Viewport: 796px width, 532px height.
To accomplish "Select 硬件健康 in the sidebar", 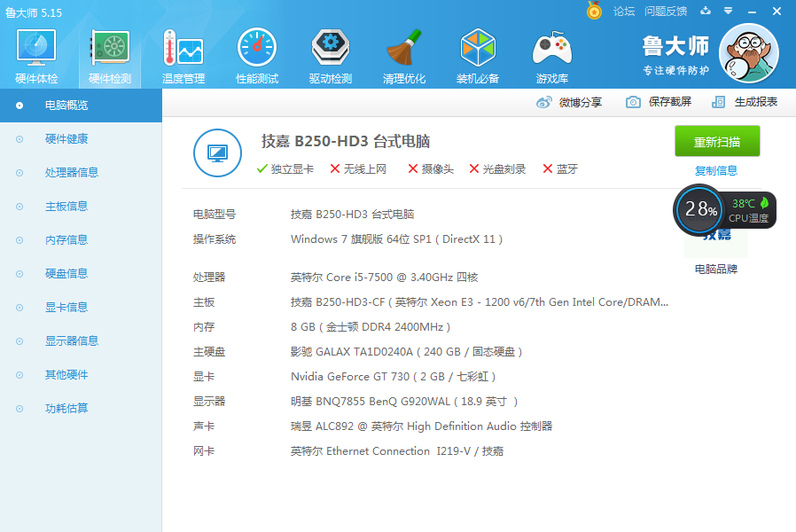I will coord(81,139).
